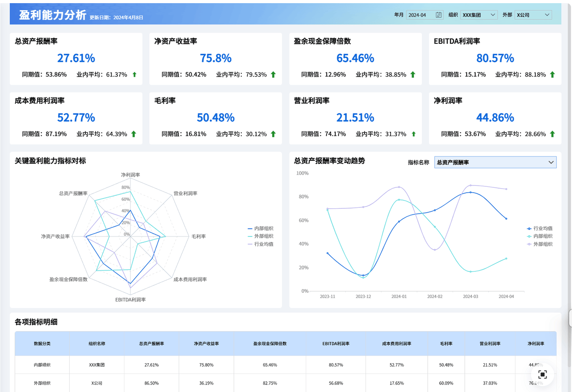Click EBITDA利润率 table column header
This screenshot has height=392, width=572.
[336, 344]
